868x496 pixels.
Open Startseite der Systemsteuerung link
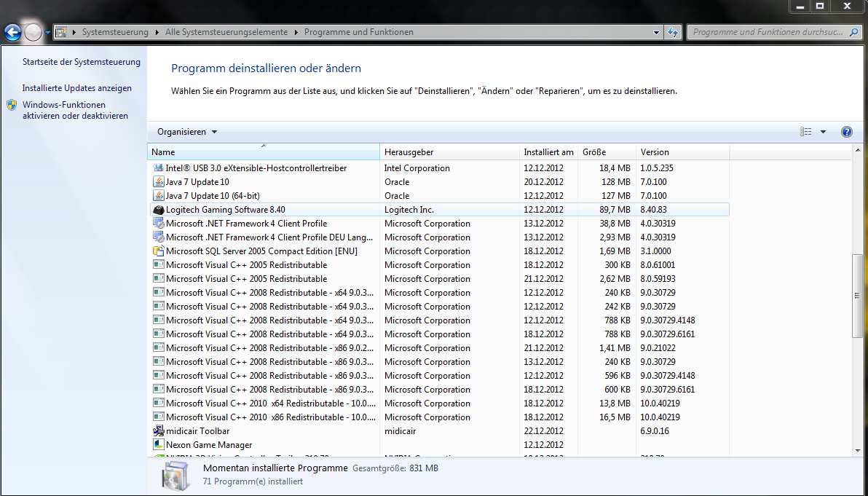pyautogui.click(x=82, y=62)
